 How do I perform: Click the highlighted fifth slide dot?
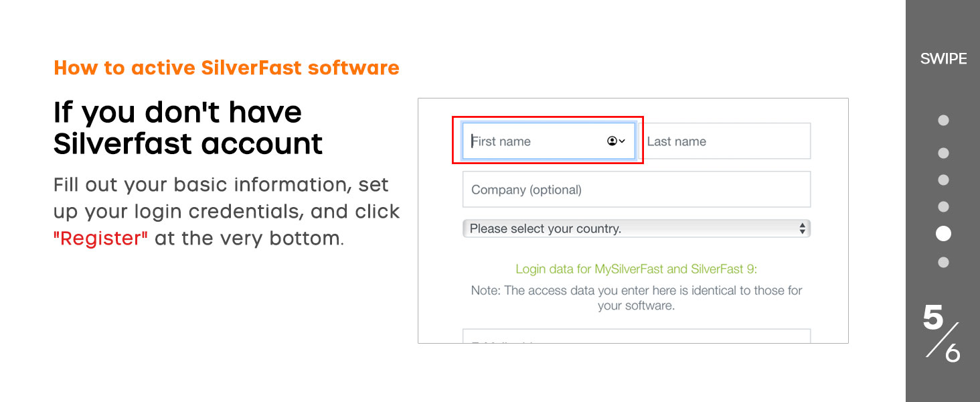[943, 234]
